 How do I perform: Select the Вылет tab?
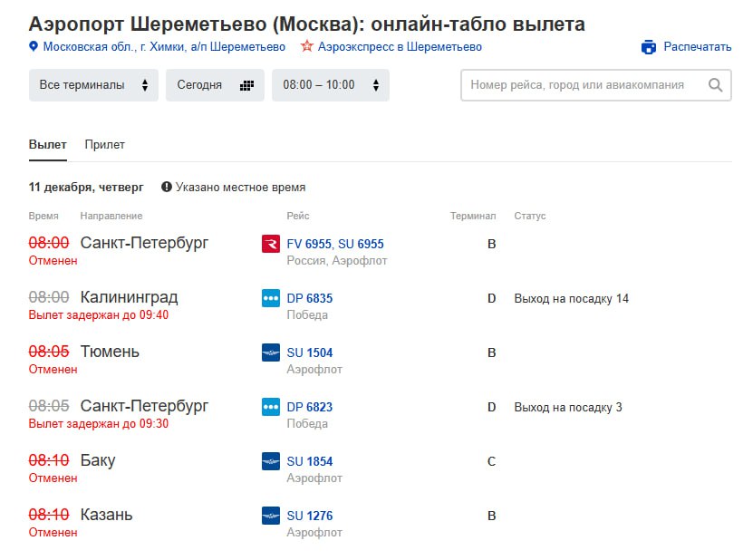coord(47,145)
